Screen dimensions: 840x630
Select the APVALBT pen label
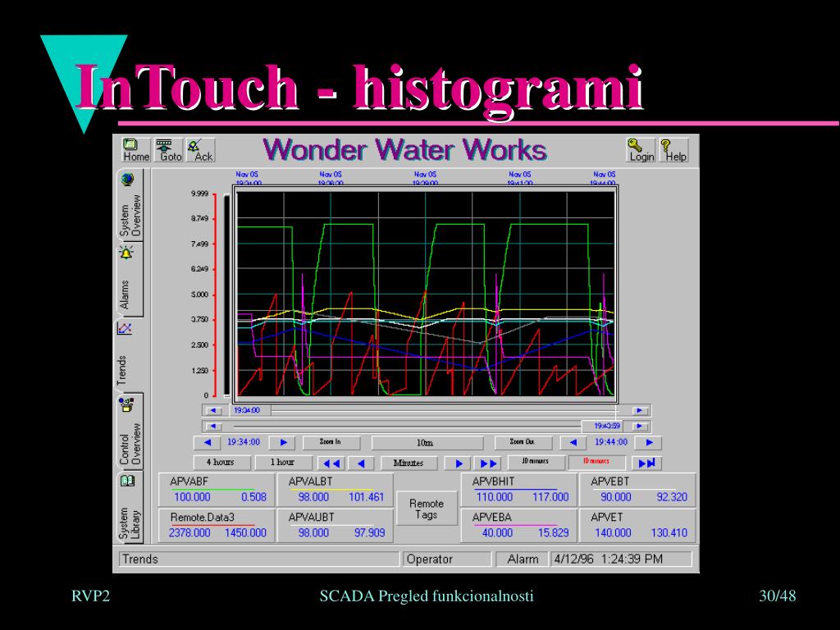(311, 482)
